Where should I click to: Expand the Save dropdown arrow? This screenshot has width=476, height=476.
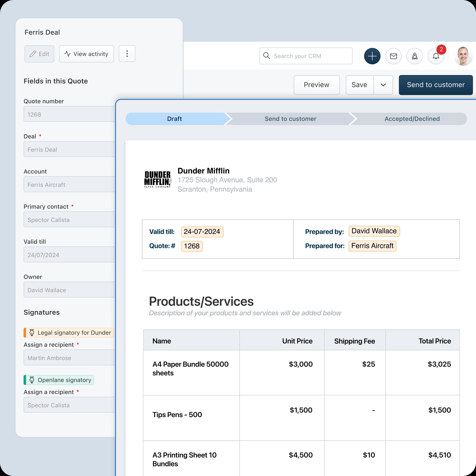[383, 85]
